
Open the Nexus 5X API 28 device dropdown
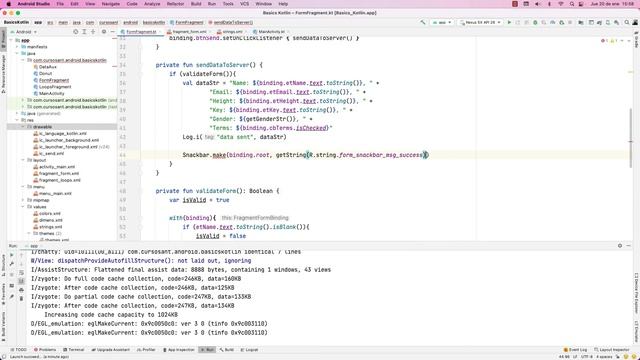click(x=480, y=22)
